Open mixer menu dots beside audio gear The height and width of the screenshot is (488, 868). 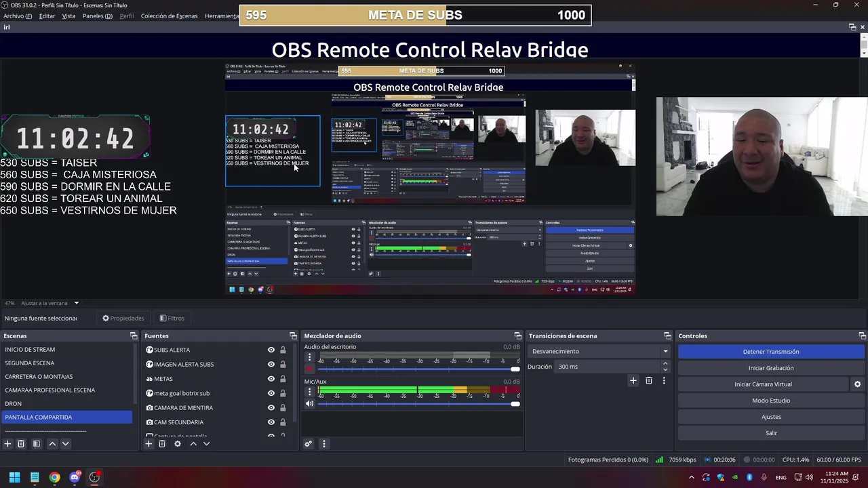pos(323,444)
